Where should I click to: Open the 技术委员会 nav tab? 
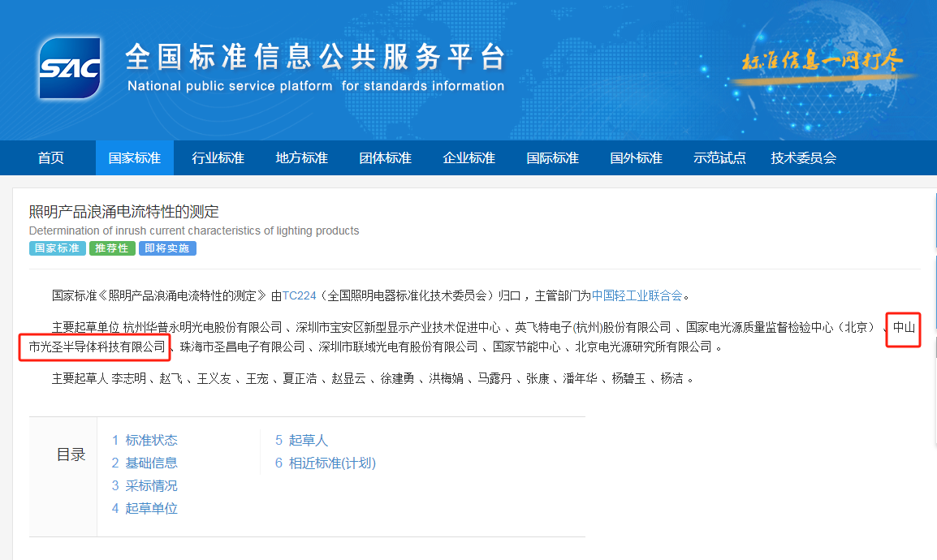coord(804,158)
